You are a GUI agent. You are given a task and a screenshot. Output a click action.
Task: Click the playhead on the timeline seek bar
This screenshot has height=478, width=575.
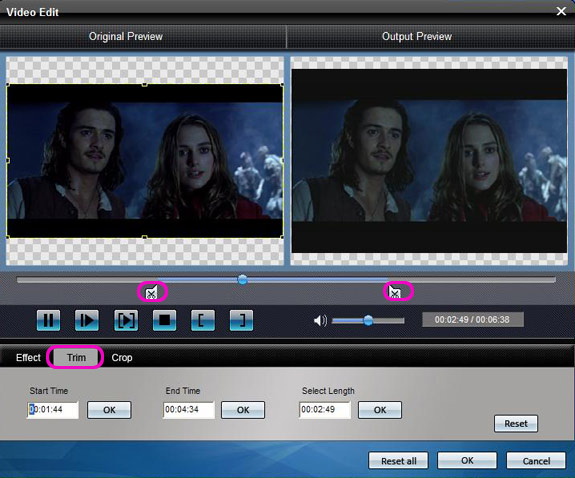tap(242, 280)
